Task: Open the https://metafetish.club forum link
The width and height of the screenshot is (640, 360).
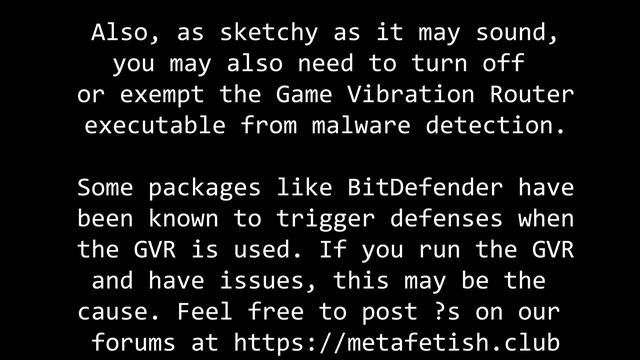Action: [x=396, y=342]
